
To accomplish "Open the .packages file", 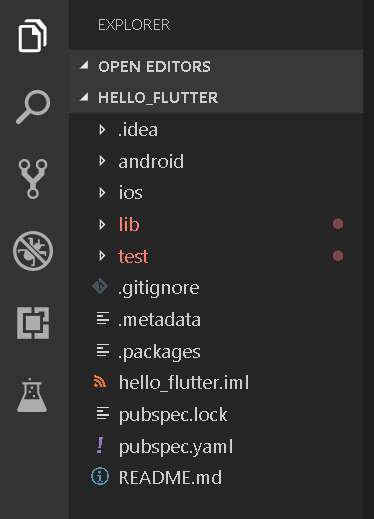I will (216, 351).
